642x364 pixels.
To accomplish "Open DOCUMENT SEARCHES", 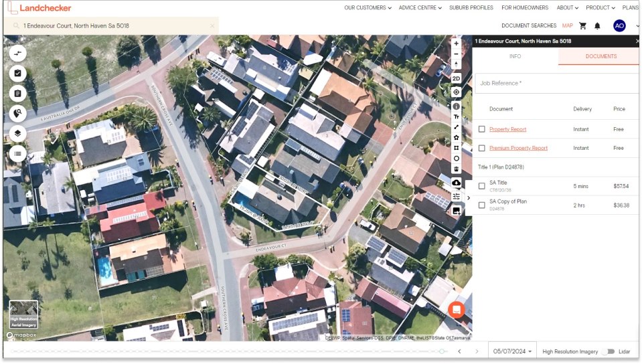I will click(x=529, y=26).
